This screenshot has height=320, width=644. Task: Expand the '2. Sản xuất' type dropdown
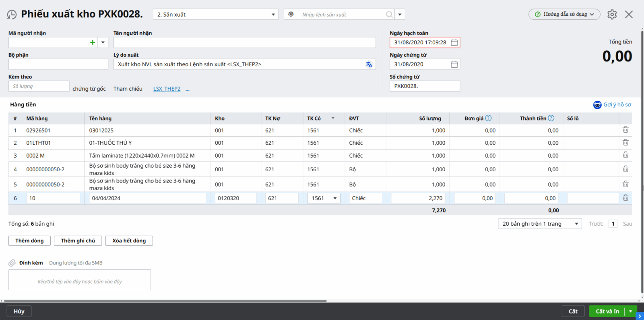click(x=273, y=15)
